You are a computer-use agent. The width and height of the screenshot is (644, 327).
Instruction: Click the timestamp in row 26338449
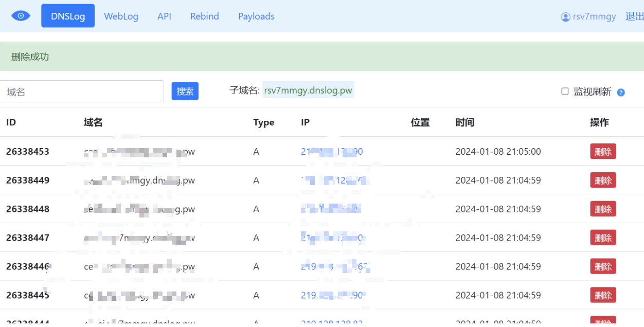[x=498, y=180]
